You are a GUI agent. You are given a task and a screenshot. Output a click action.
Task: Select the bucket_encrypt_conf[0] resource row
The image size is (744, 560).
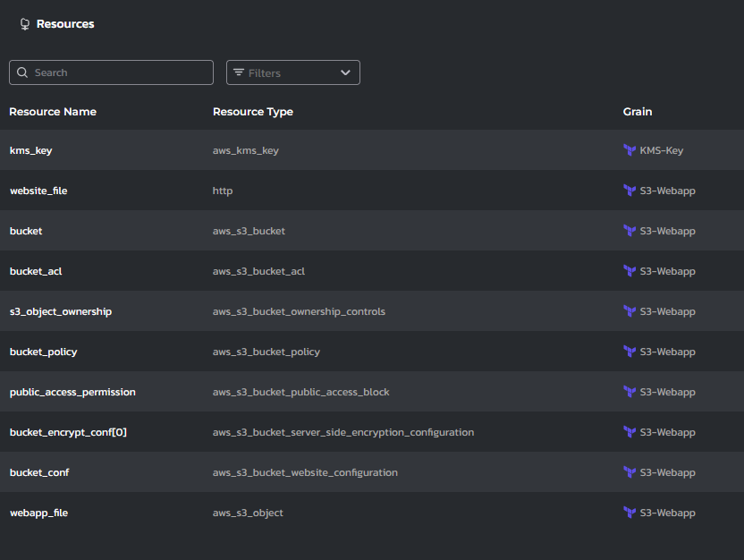tap(68, 432)
